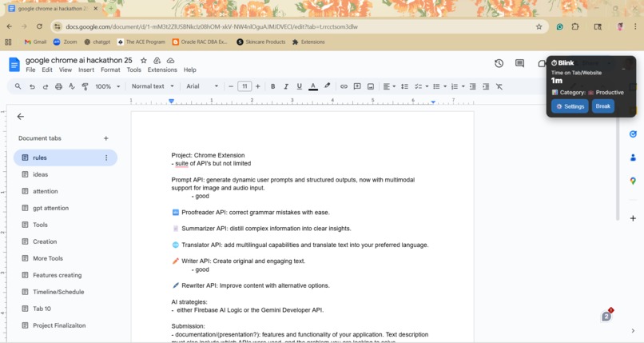
Task: Open the Arial font dropdown
Action: [202, 86]
